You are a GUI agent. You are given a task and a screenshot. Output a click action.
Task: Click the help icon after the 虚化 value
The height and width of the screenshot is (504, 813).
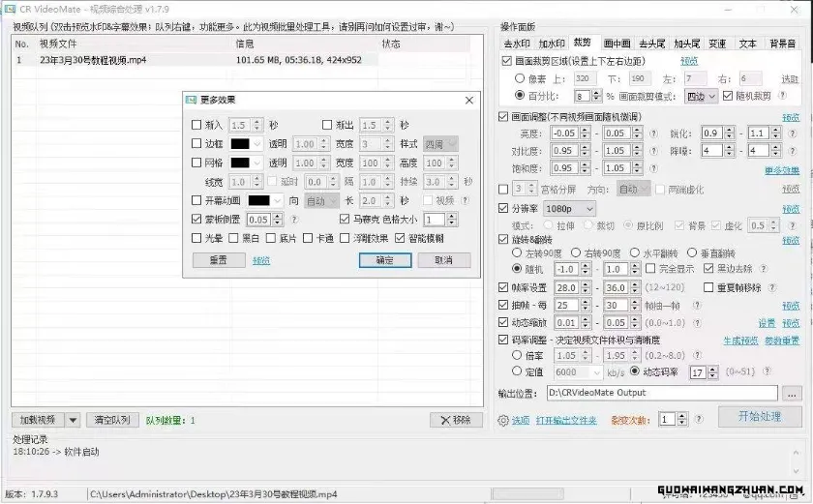pos(793,225)
